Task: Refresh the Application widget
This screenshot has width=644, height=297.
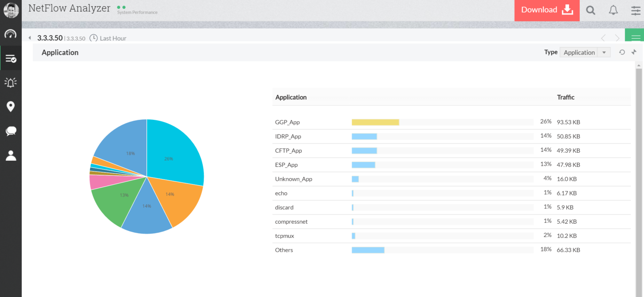Action: point(622,52)
